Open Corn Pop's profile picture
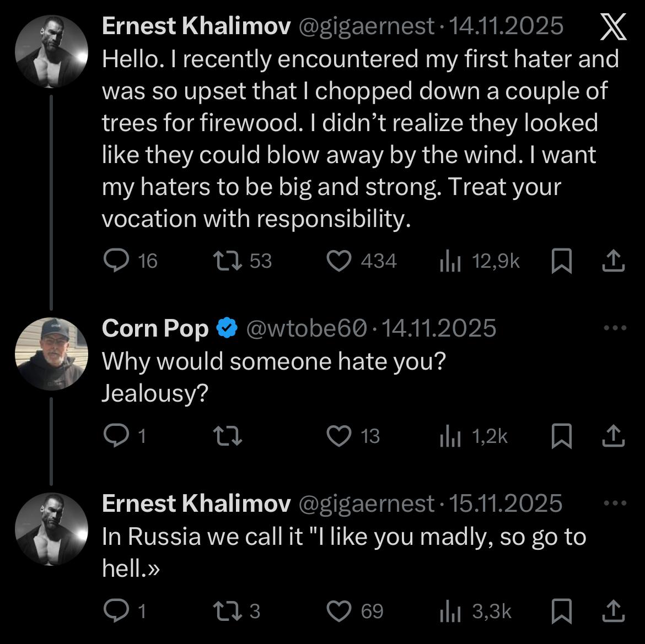645x644 pixels. click(51, 354)
